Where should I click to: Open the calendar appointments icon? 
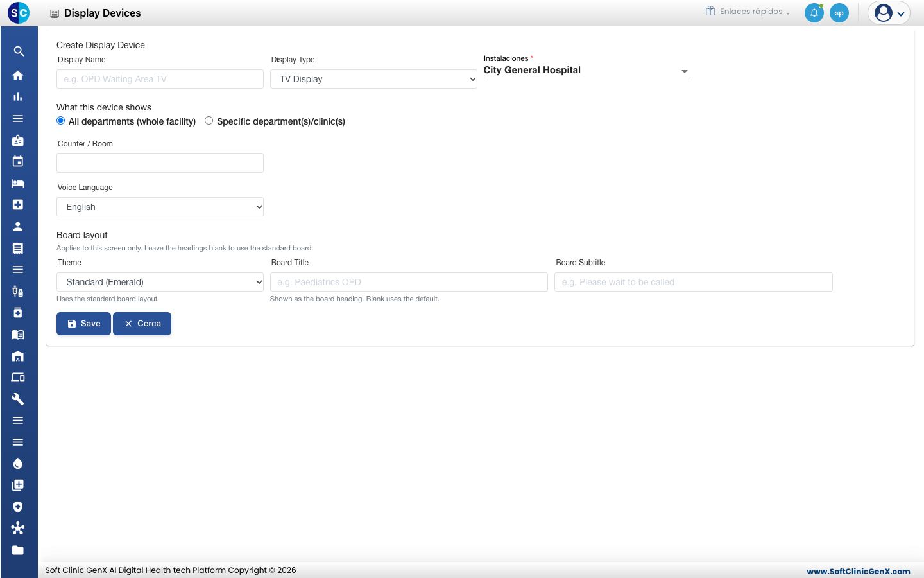click(x=18, y=161)
